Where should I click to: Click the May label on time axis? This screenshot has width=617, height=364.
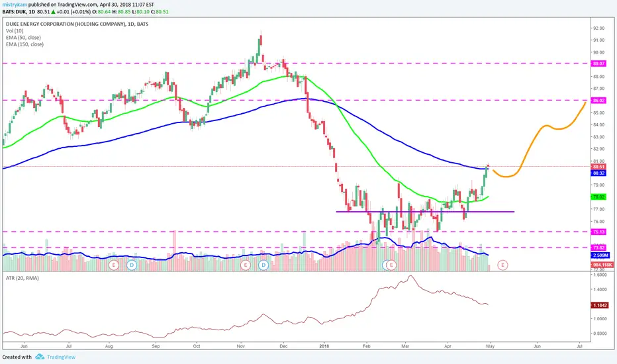[x=491, y=346]
